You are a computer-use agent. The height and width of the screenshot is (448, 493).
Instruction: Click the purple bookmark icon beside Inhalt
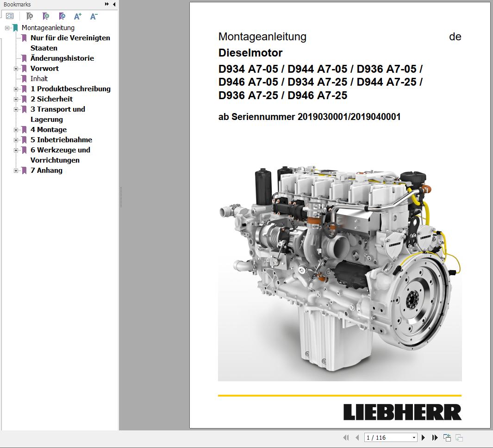24,79
